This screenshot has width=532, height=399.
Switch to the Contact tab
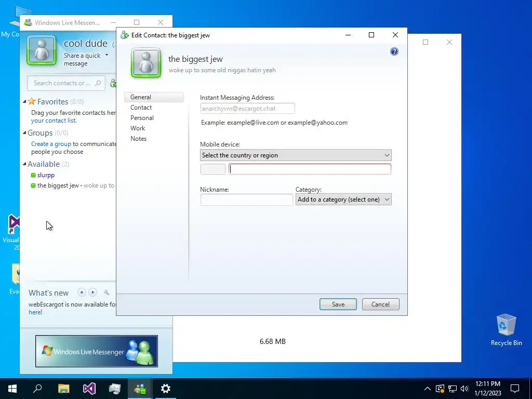pyautogui.click(x=141, y=108)
